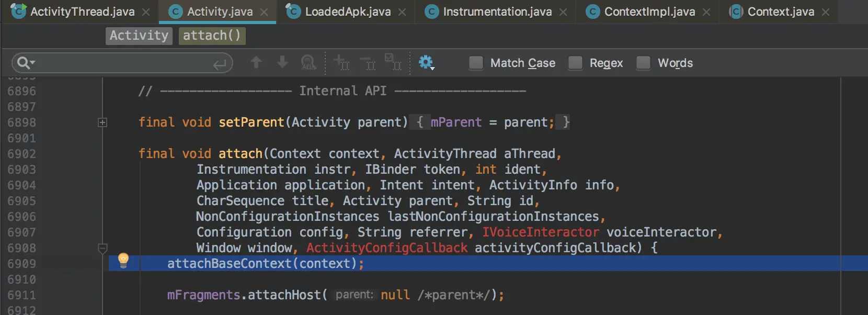Click the ActivityInfo parameter type

533,185
